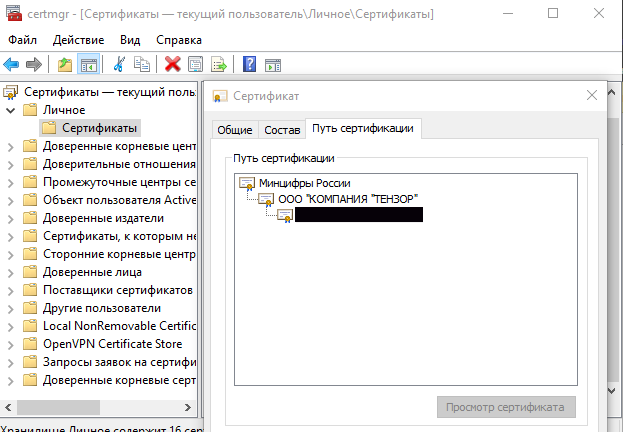
Task: Click the Сертификаты root node icon
Action: point(11,93)
